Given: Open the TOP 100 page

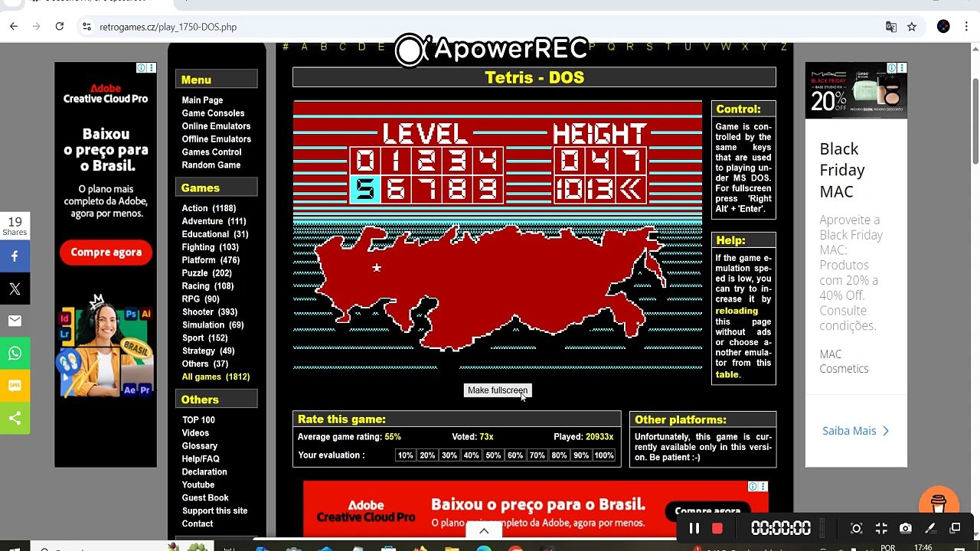Looking at the screenshot, I should [198, 420].
